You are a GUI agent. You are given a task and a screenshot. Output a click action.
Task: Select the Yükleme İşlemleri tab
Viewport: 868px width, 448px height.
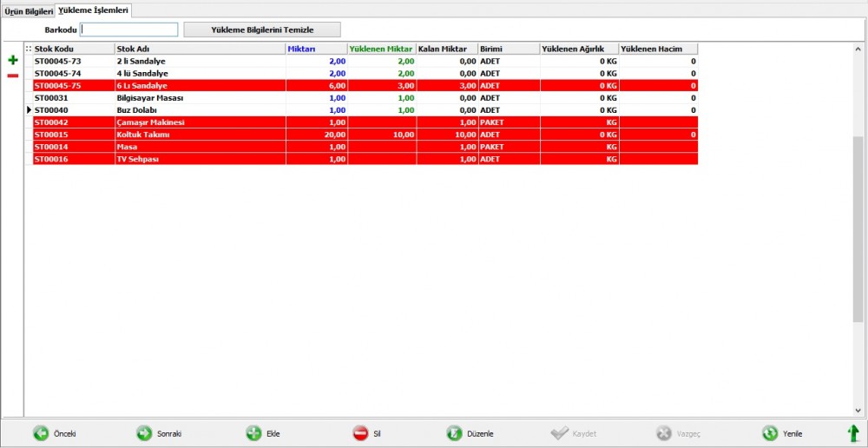94,10
